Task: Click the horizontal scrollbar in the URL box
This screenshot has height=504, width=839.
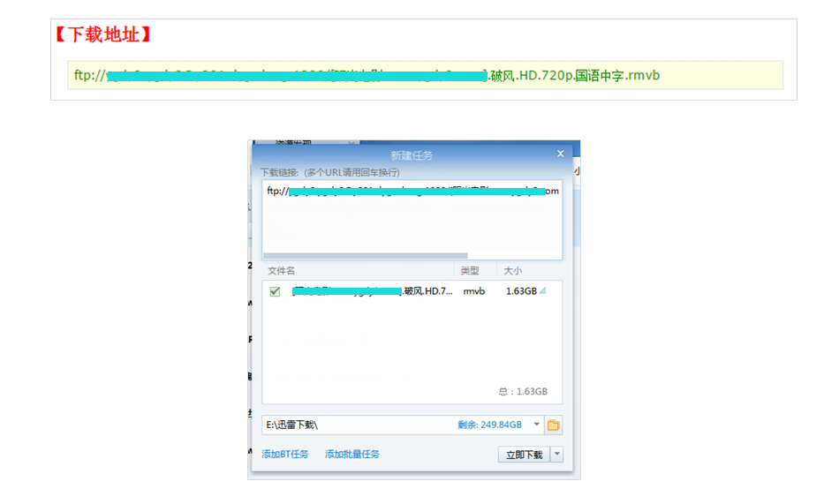Action: coord(366,256)
